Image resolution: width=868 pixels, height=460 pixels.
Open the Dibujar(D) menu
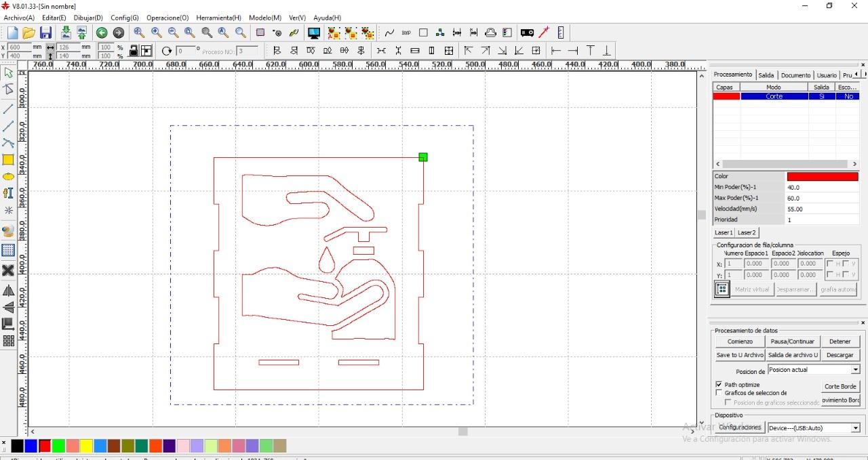(88, 18)
